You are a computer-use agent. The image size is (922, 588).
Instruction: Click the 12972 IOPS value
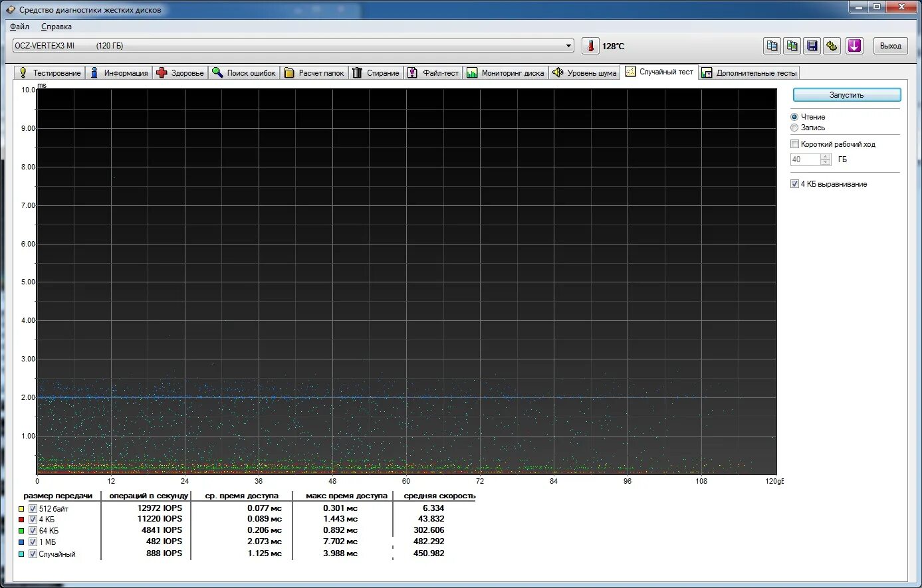160,508
